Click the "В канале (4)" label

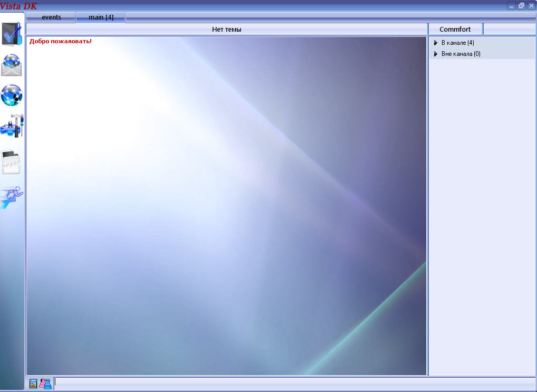[x=457, y=43]
